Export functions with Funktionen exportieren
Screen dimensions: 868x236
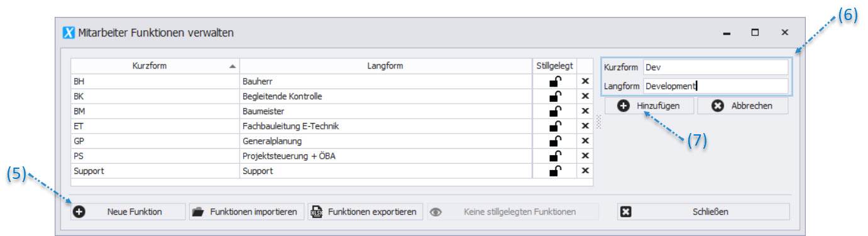pos(365,212)
